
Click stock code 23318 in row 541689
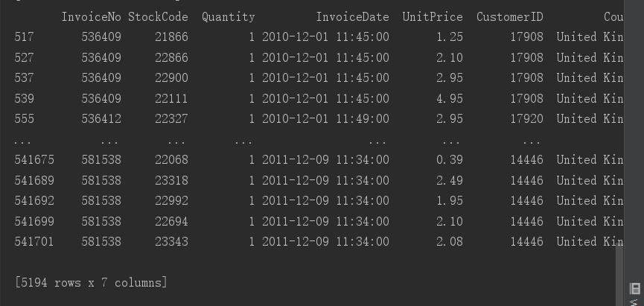click(171, 180)
